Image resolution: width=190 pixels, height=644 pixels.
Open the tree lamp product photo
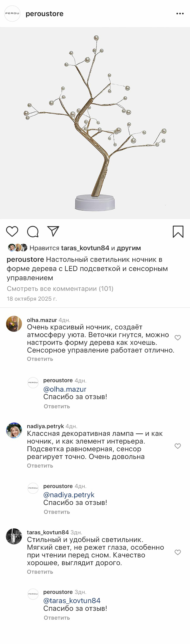click(x=95, y=123)
